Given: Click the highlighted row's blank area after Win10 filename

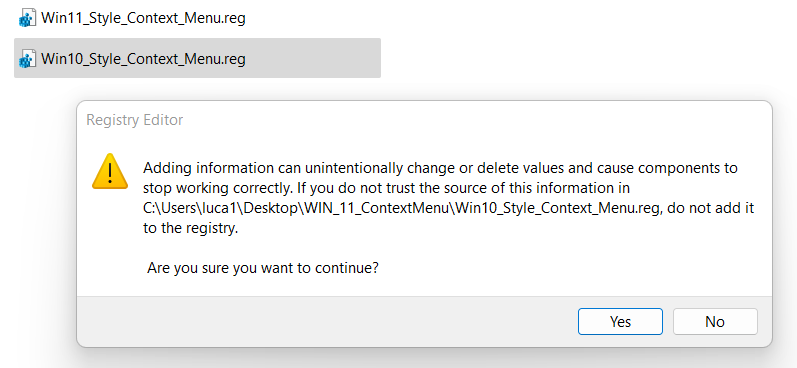Looking at the screenshot, I should 313,58.
